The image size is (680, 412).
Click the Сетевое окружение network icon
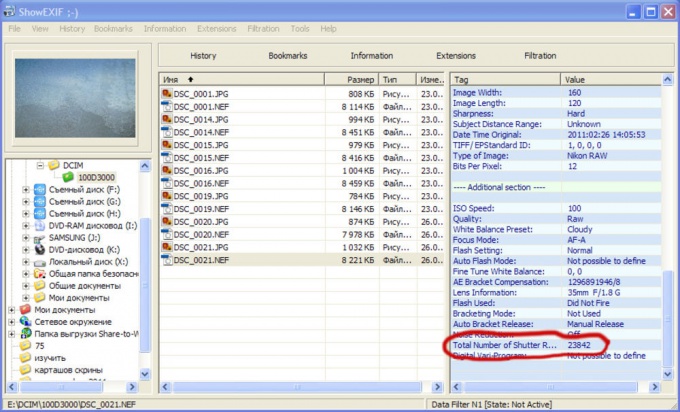pyautogui.click(x=25, y=322)
